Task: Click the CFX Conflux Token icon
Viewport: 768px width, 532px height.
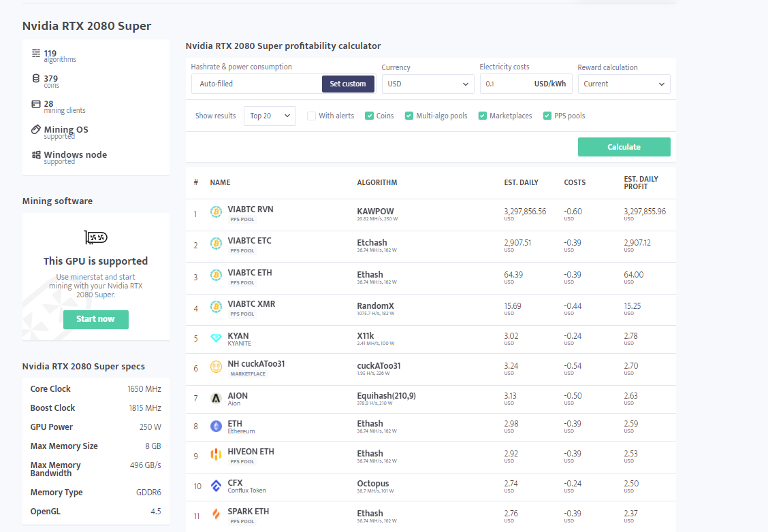Action: coord(216,486)
